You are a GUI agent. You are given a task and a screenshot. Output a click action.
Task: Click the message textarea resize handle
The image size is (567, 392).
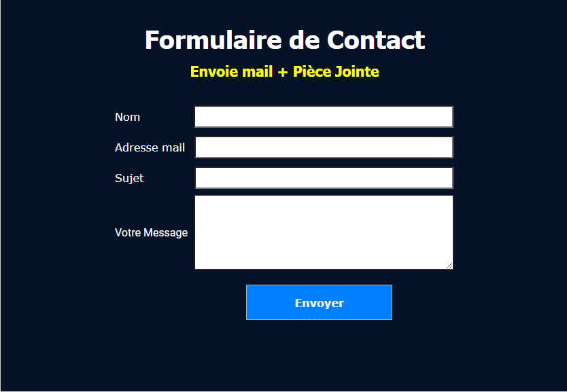(449, 266)
